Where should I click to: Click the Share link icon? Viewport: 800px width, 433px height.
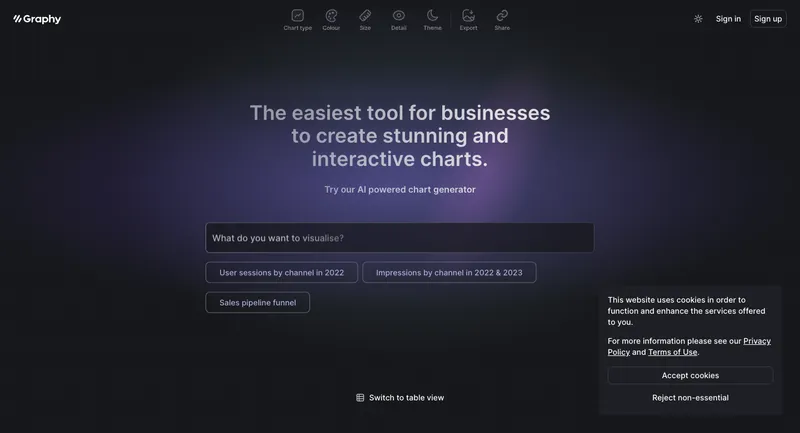tap(502, 16)
